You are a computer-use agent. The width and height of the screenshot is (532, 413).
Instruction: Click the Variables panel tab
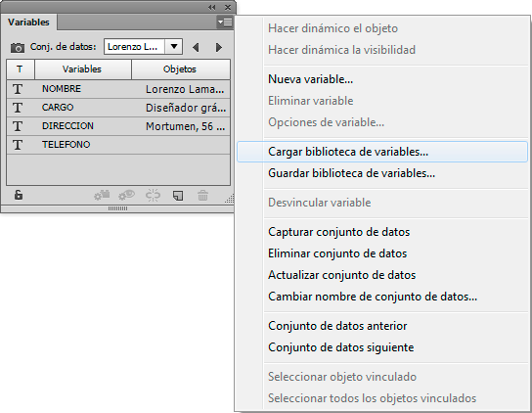point(28,23)
